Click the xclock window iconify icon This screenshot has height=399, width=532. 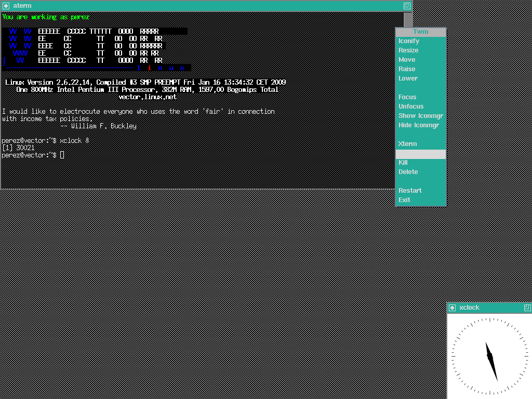pos(453,308)
